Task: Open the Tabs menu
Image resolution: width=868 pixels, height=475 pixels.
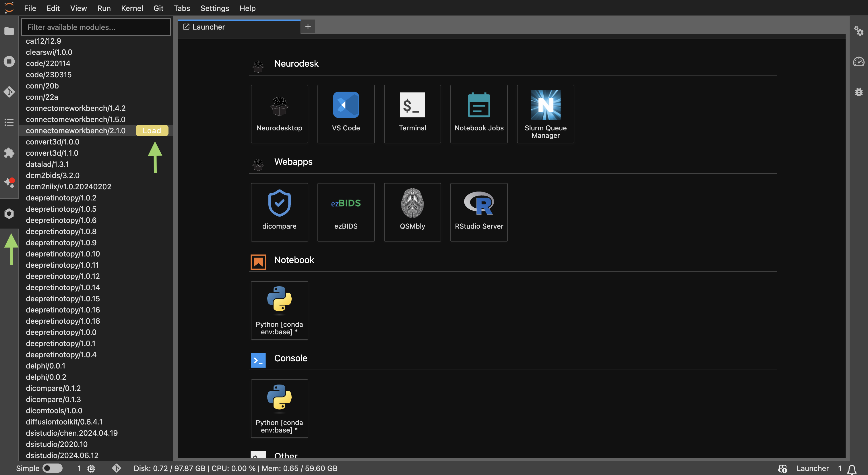Action: [182, 8]
